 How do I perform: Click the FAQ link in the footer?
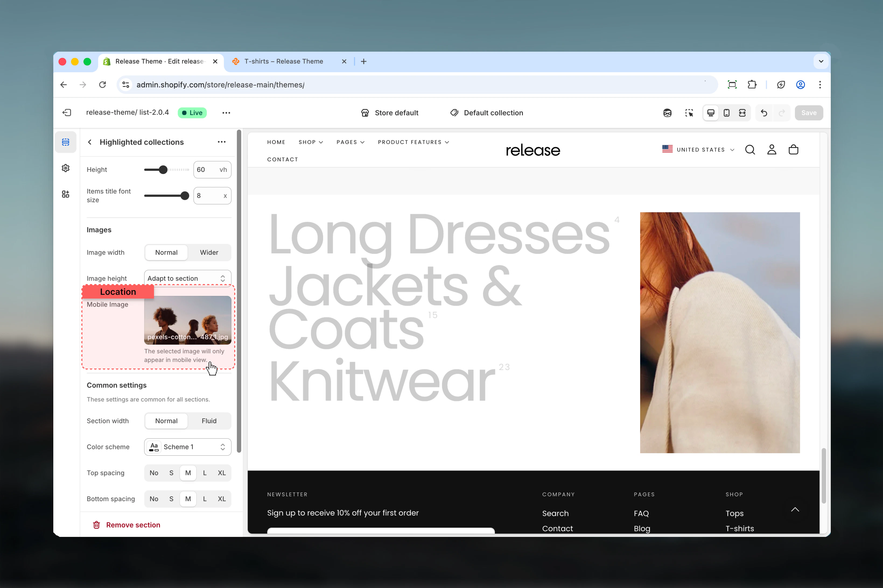tap(641, 513)
